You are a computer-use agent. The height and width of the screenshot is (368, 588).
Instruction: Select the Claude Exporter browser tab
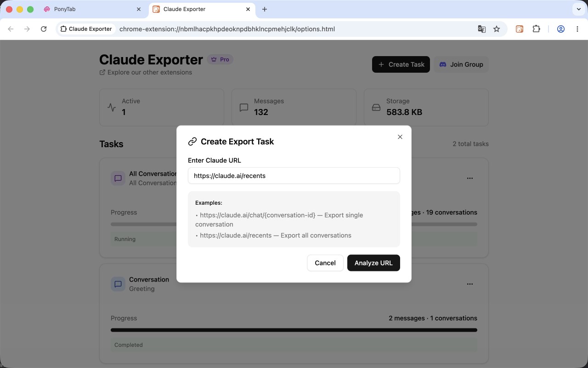pos(202,9)
